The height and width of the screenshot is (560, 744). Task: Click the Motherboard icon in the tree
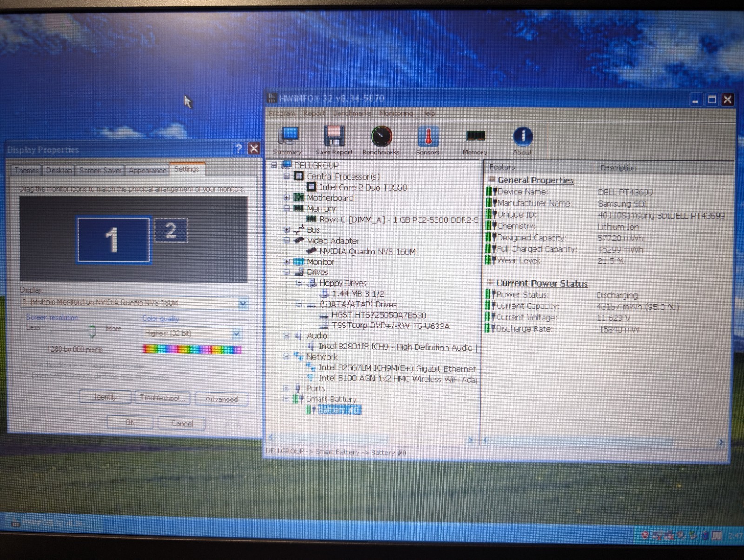point(299,198)
